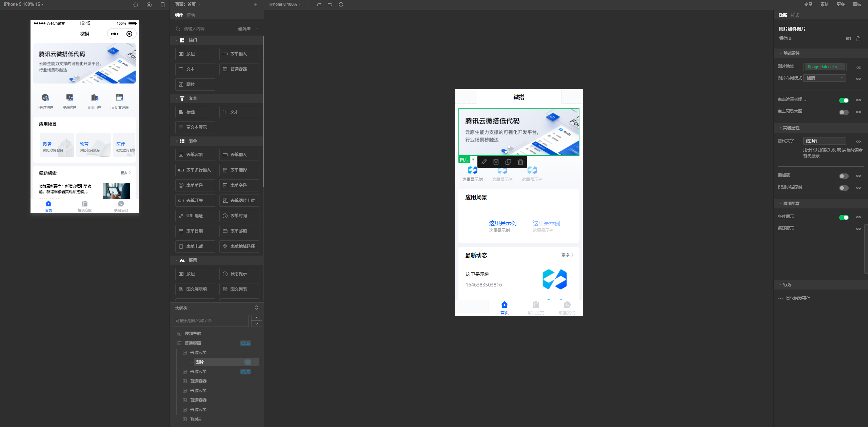Screen dimensions: 868x427
Task: Add the 表单图片上传 component
Action: coord(239,201)
